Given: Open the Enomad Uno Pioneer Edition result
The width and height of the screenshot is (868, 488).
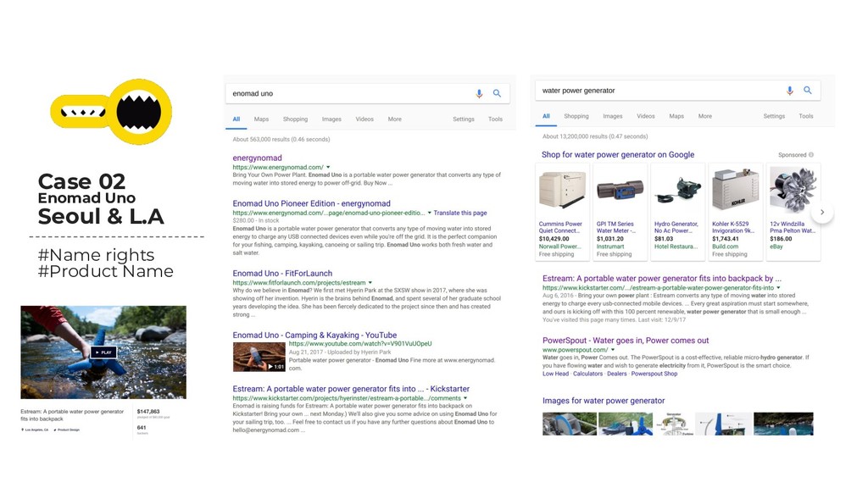Looking at the screenshot, I should 311,203.
